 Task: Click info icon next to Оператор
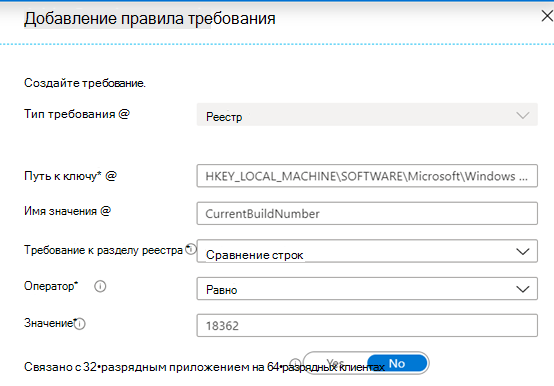coord(100,286)
